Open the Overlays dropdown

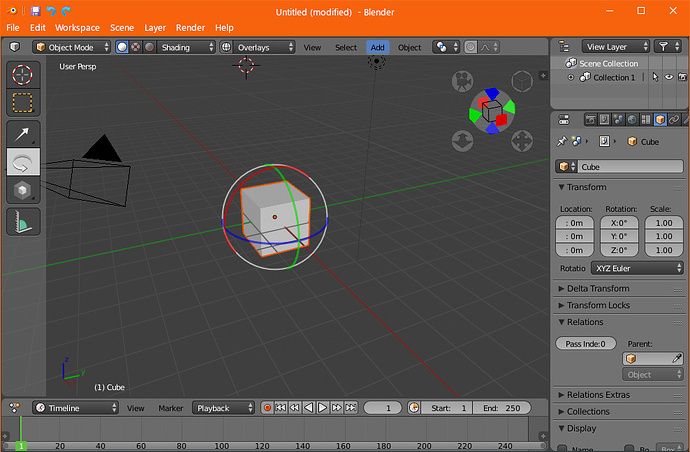264,47
